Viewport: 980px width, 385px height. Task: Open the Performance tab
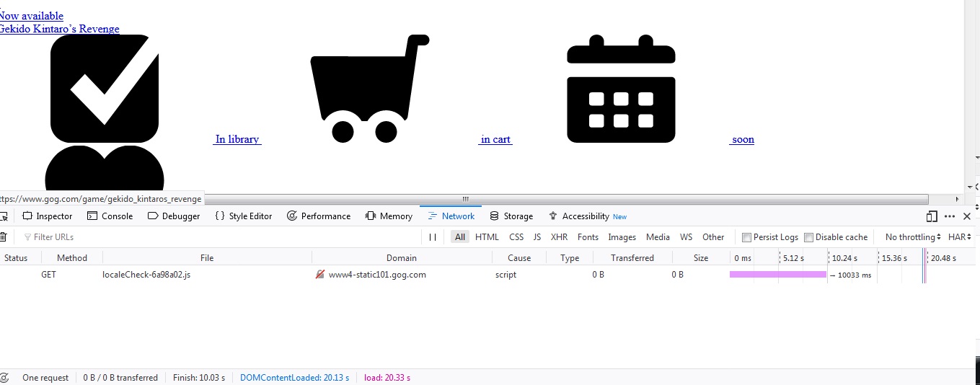tap(319, 216)
